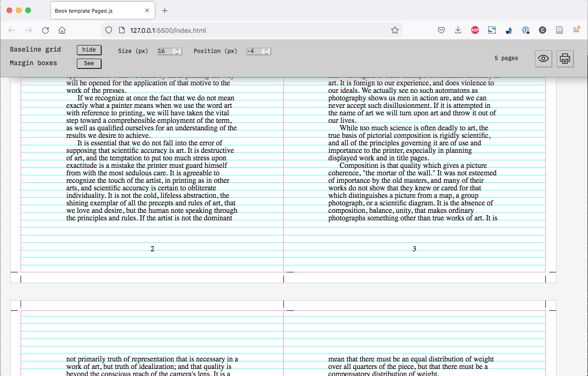Close the Book template Paged.js tab

pyautogui.click(x=147, y=10)
